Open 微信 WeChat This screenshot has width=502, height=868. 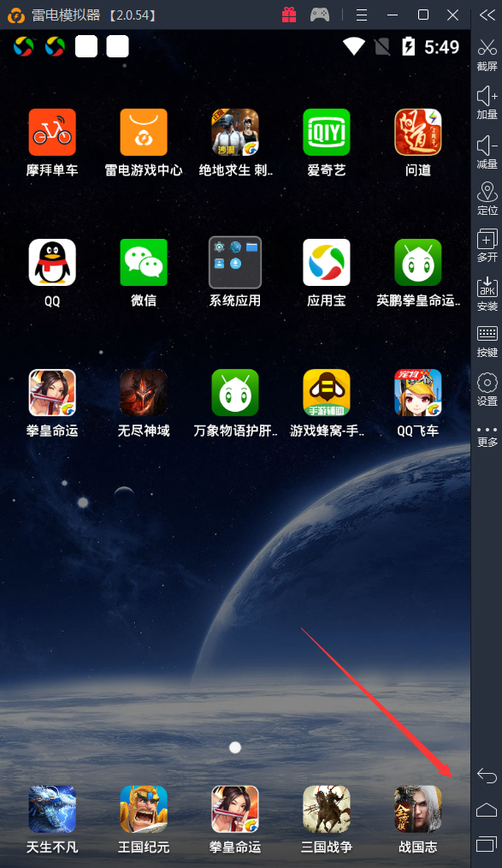pos(144,263)
